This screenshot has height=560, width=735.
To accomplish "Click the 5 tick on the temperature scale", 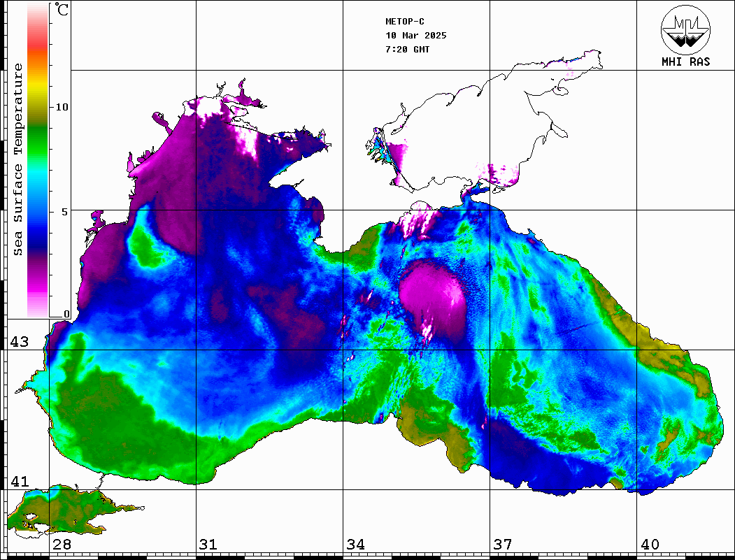I will [64, 212].
